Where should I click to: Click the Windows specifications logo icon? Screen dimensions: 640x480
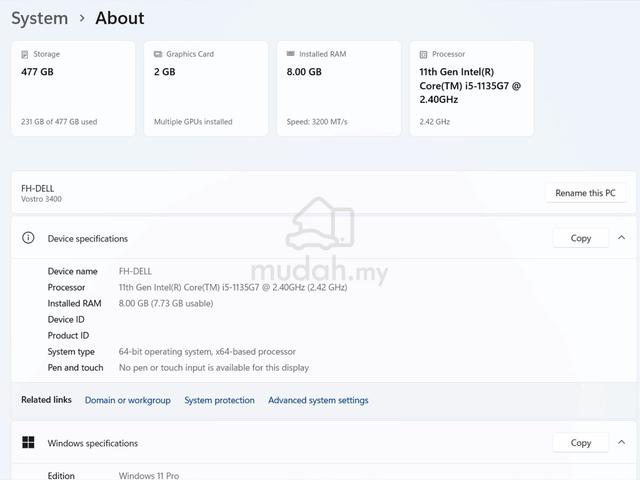[28, 442]
